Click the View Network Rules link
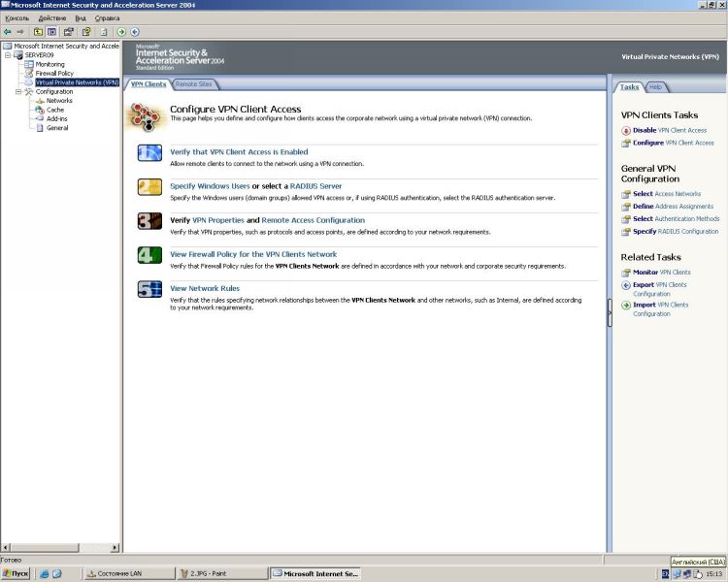 (205, 288)
